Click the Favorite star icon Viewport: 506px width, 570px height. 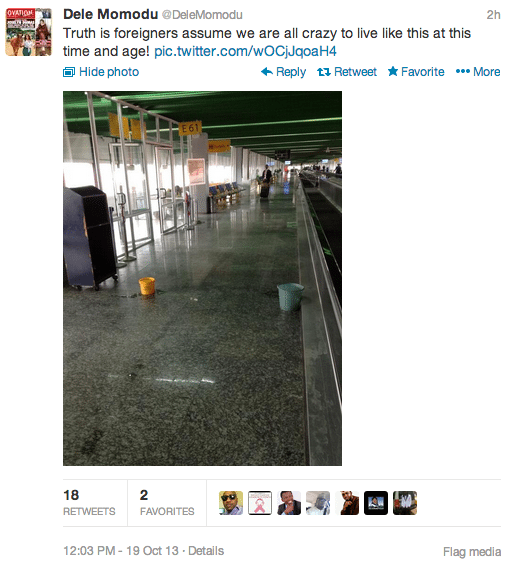393,71
